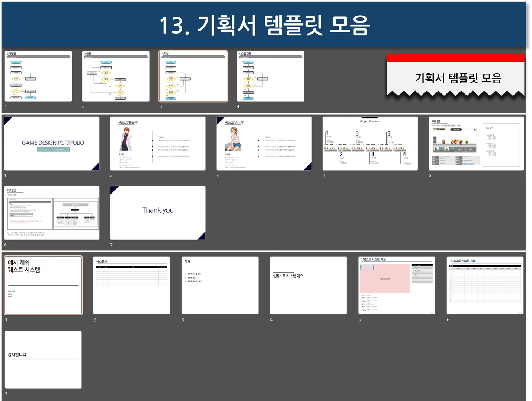Viewport: 532px width, 401px height.
Task: Click the Thank you slide thumbnail
Action: click(158, 213)
